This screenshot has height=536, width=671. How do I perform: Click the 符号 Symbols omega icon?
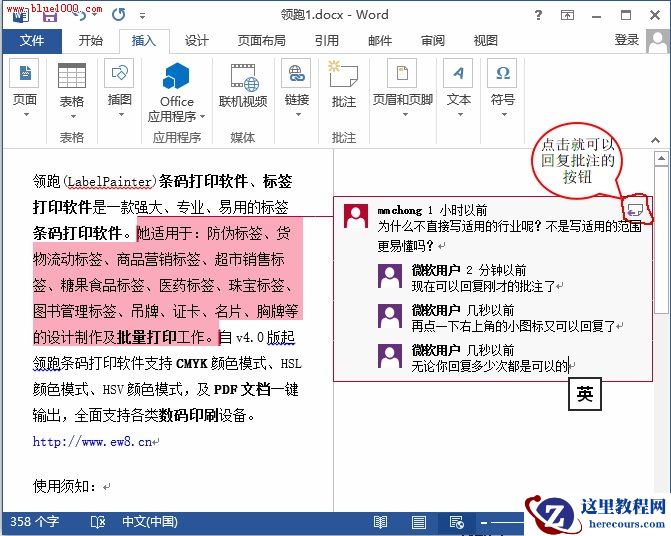click(x=502, y=73)
